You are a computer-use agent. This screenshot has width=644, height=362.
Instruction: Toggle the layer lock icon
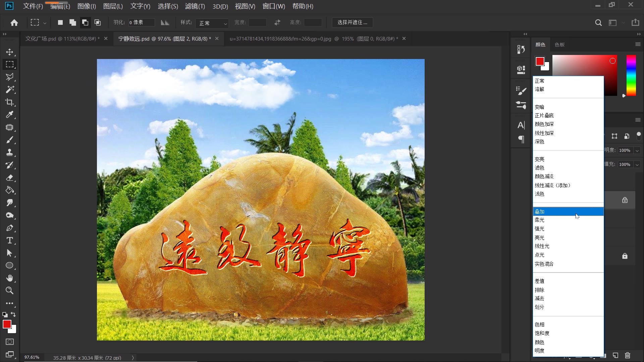click(625, 200)
